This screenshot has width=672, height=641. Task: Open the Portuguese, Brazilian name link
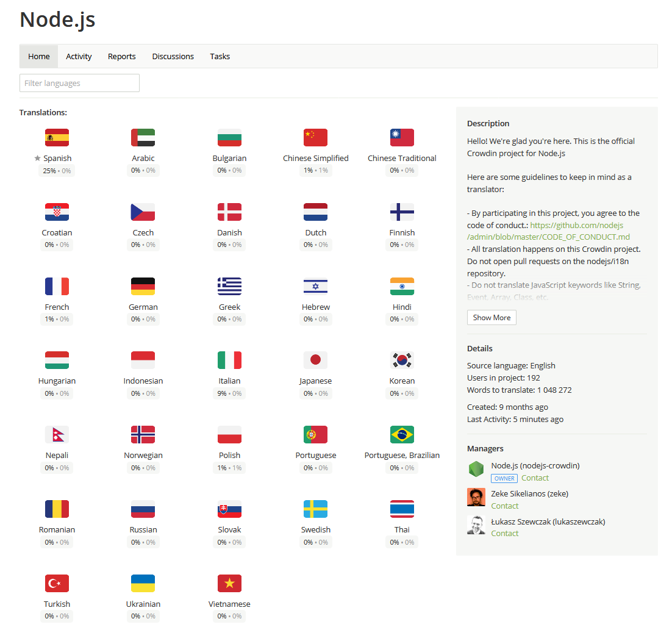coord(402,456)
